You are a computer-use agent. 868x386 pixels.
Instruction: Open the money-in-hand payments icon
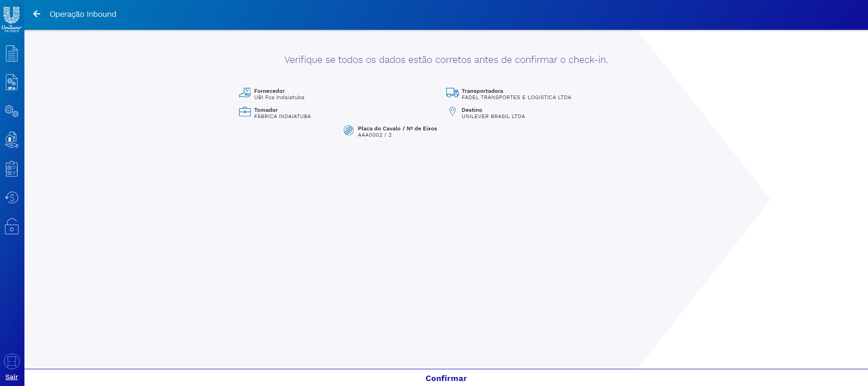[x=12, y=140]
